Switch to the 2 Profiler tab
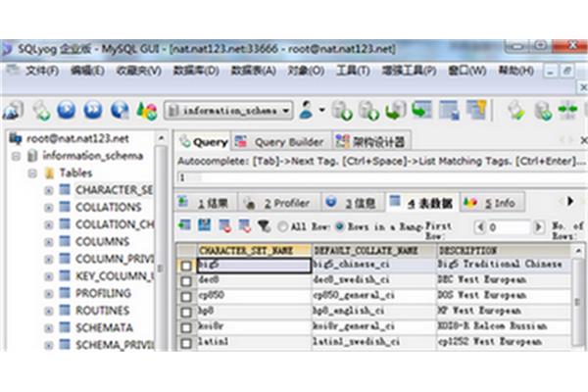Screen dimensions: 588x392 279,203
